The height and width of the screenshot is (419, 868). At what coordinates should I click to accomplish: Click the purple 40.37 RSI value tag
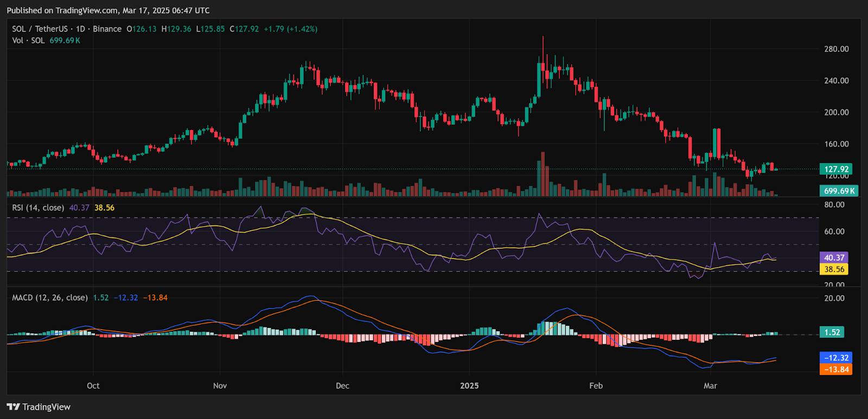[834, 258]
